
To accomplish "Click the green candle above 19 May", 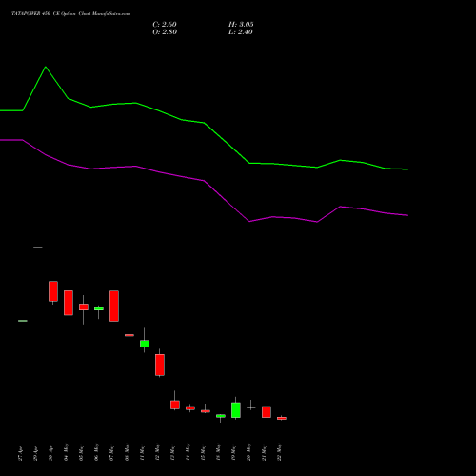I will [236, 410].
